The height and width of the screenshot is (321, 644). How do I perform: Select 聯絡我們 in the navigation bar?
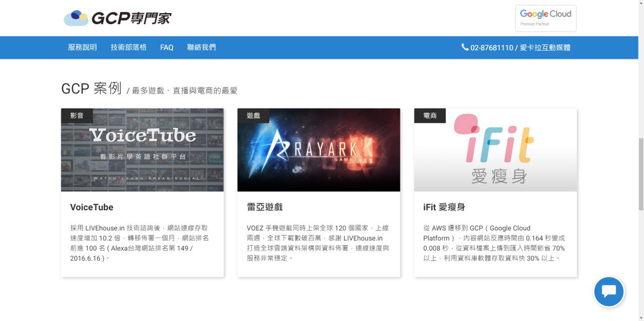201,47
